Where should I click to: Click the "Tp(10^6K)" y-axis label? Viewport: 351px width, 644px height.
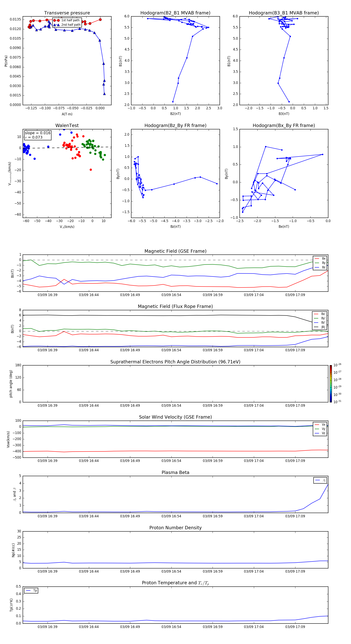click(x=11, y=605)
